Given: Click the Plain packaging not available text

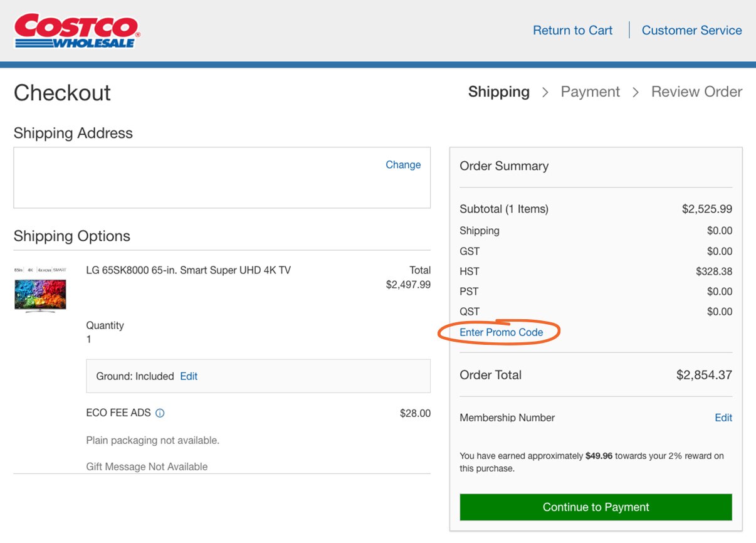Looking at the screenshot, I should coord(152,440).
